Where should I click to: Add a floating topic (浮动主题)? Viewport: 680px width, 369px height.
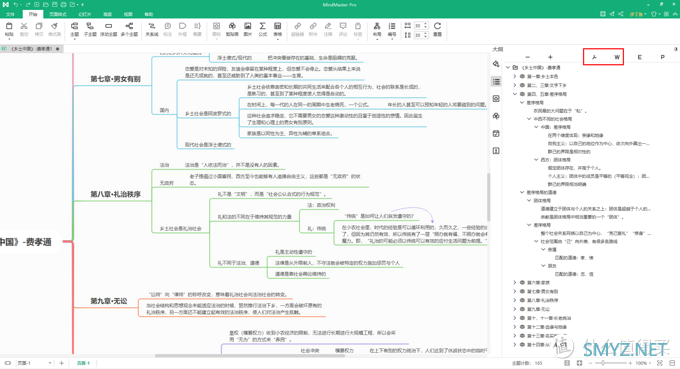(108, 29)
